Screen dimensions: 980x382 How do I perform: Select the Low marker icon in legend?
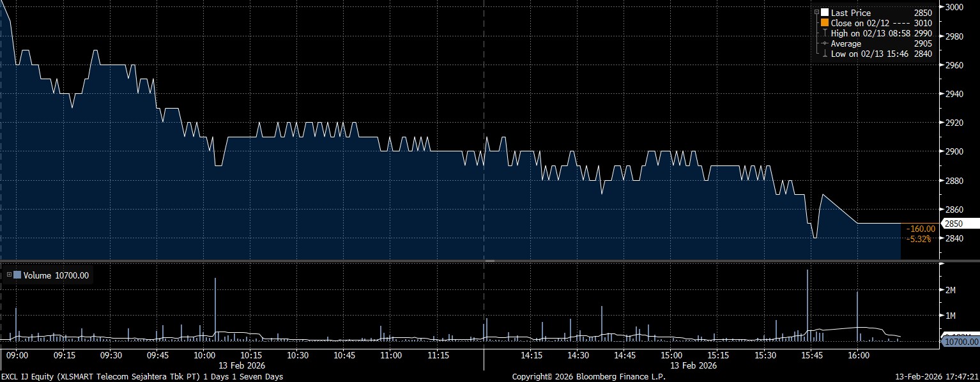coord(825,54)
